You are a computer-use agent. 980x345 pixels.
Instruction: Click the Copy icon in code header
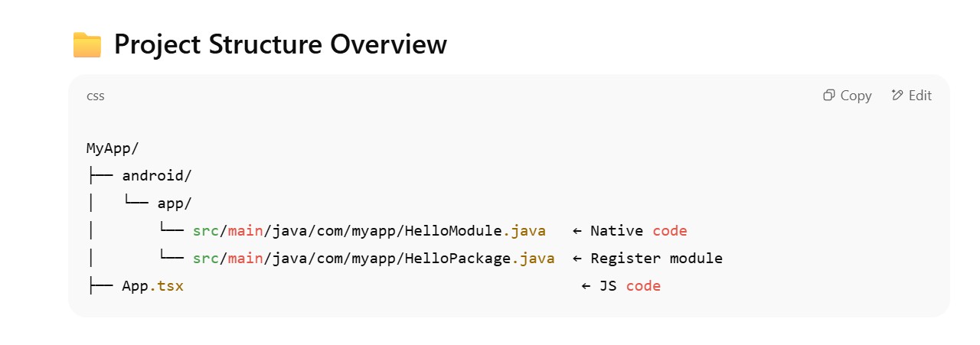point(828,96)
